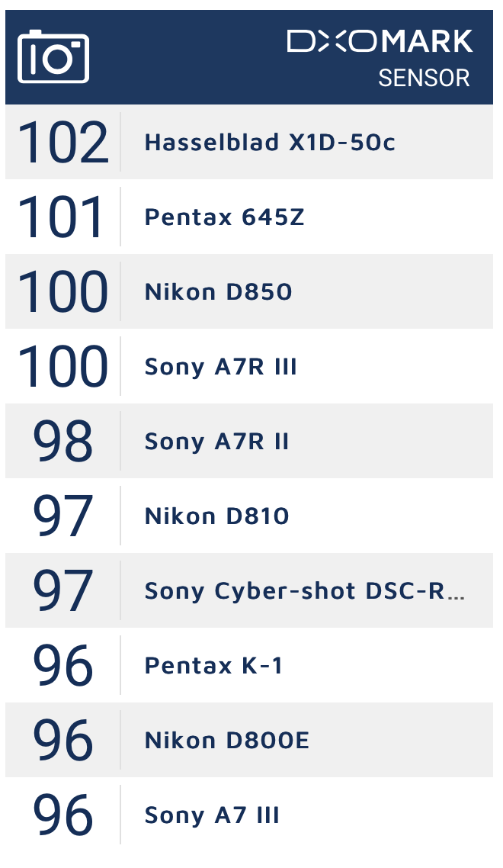This screenshot has height=868, width=503.
Task: Click the score 96 beside Sony A7 III
Action: [62, 815]
